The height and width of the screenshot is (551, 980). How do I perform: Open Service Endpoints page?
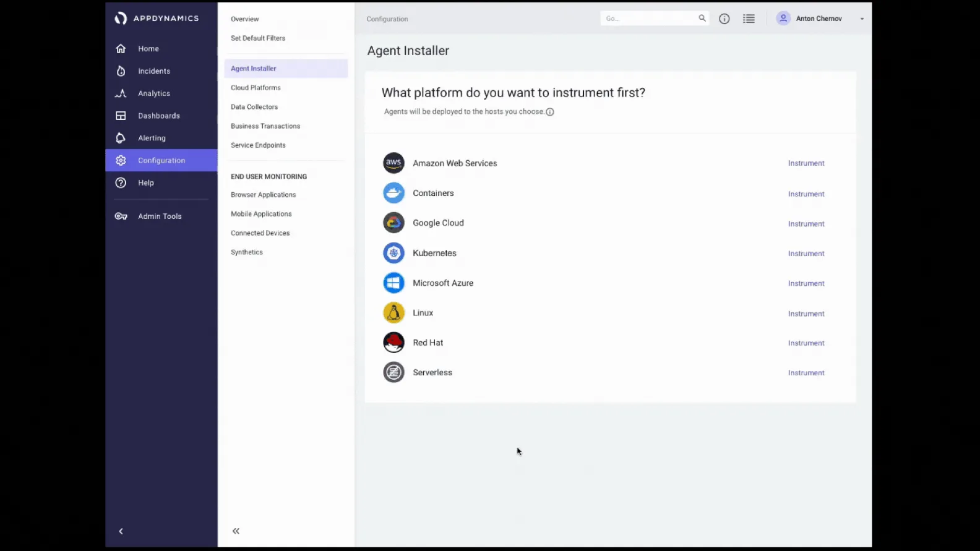coord(258,145)
